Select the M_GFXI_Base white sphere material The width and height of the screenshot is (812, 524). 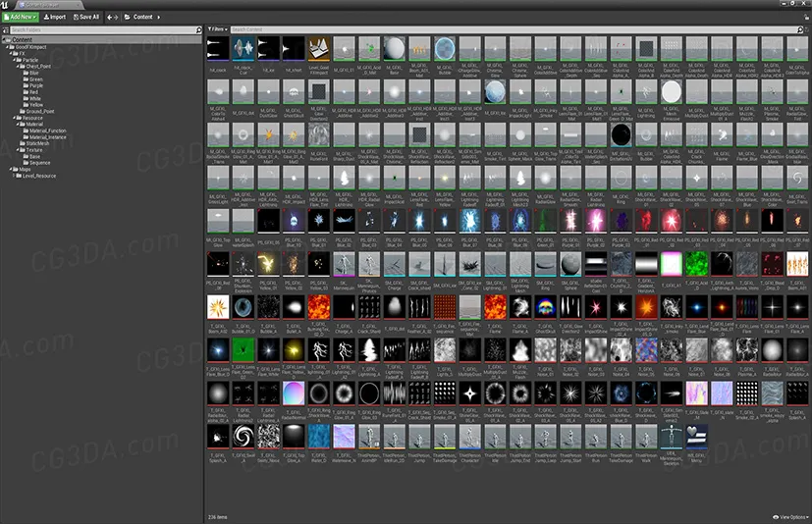(x=394, y=49)
